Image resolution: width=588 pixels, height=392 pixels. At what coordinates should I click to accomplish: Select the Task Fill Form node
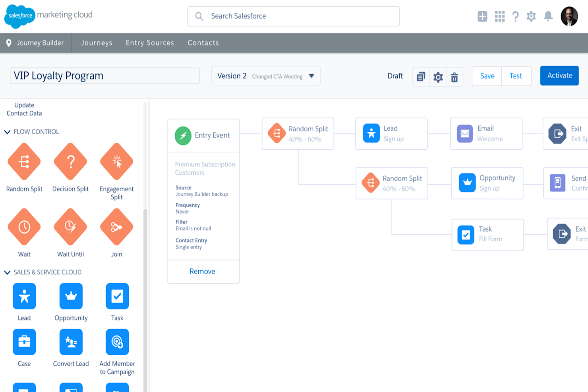pos(487,235)
